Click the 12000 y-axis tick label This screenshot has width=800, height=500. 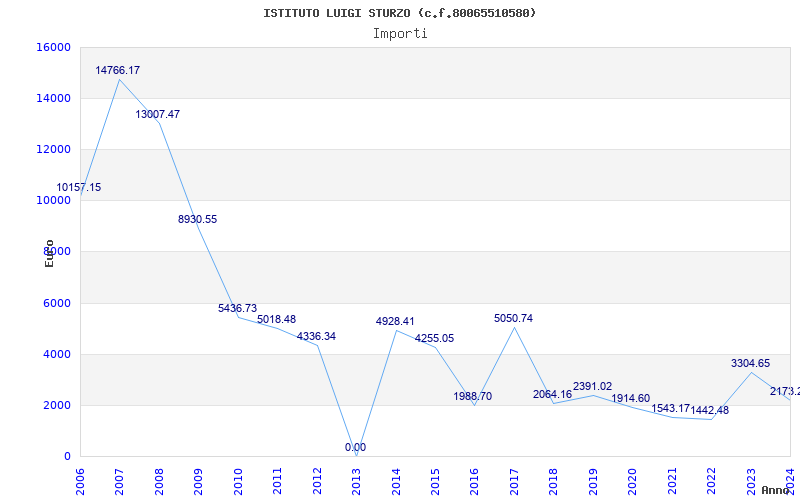pos(54,149)
